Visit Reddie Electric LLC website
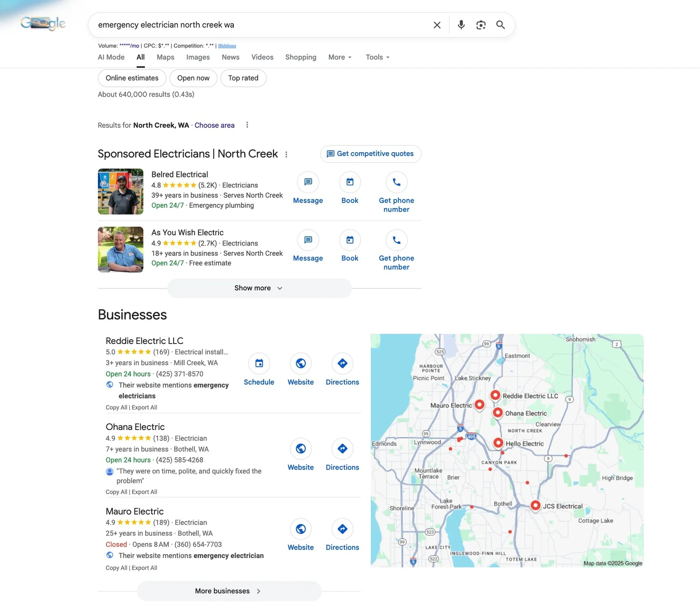 [x=301, y=370]
